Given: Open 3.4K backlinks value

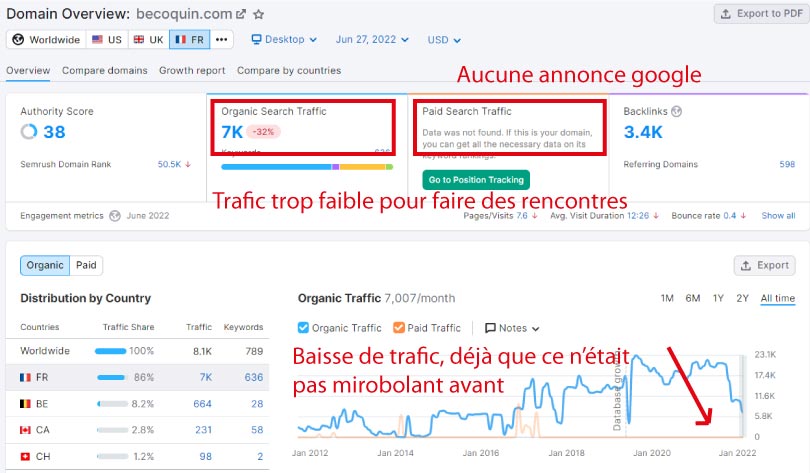Looking at the screenshot, I should [x=643, y=132].
